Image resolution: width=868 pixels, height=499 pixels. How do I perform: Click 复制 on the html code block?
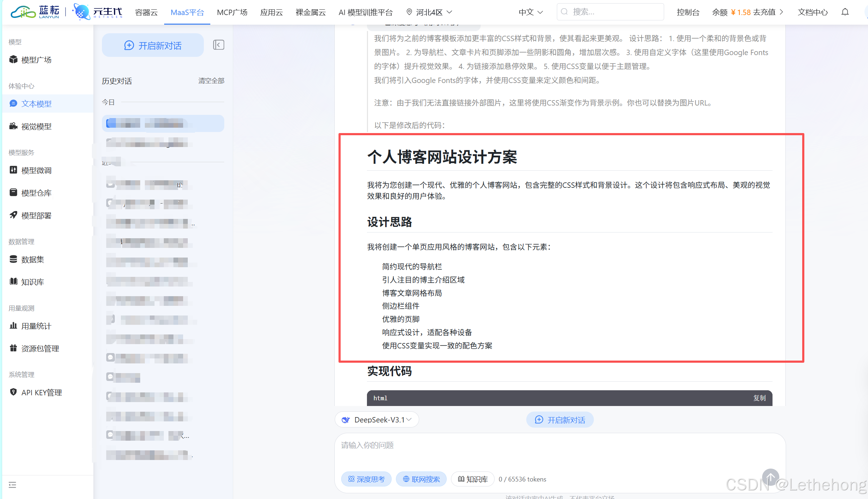pos(759,398)
